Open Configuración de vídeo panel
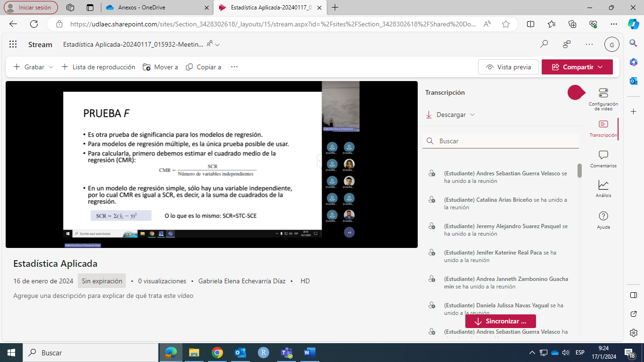Screen dimensions: 644x362 click(x=603, y=98)
